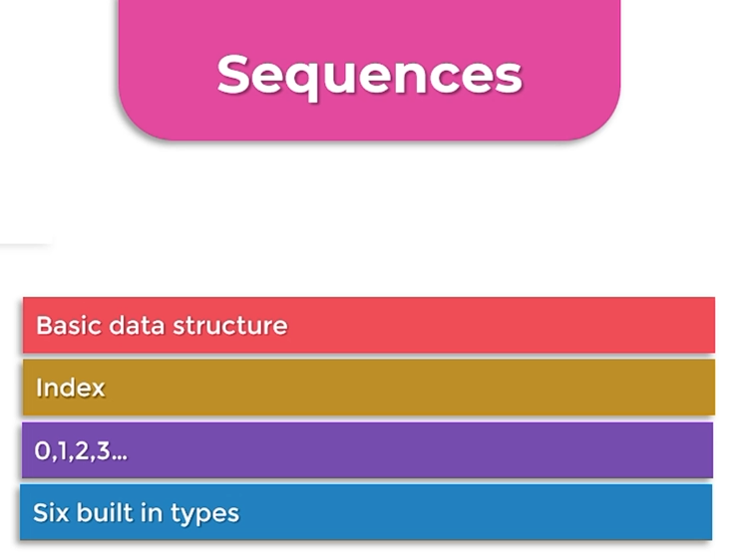The width and height of the screenshot is (729, 560).
Task: Click the 0,1,2,3... text label
Action: tap(81, 450)
